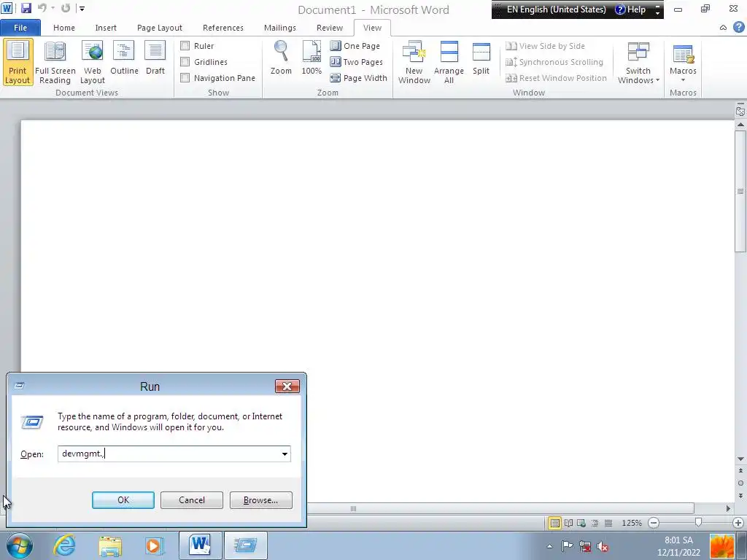Click the Windows Start orb

pos(19,545)
